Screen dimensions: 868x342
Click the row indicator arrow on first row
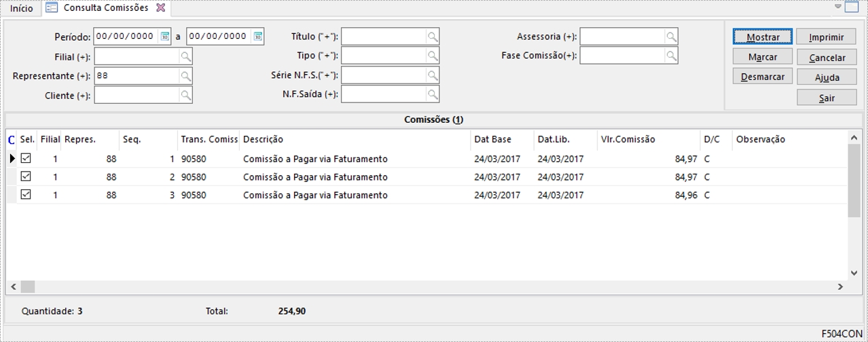(12, 159)
